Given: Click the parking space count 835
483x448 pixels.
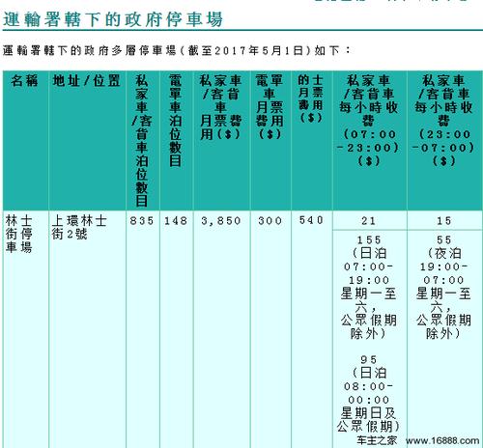Looking at the screenshot, I should (142, 221).
